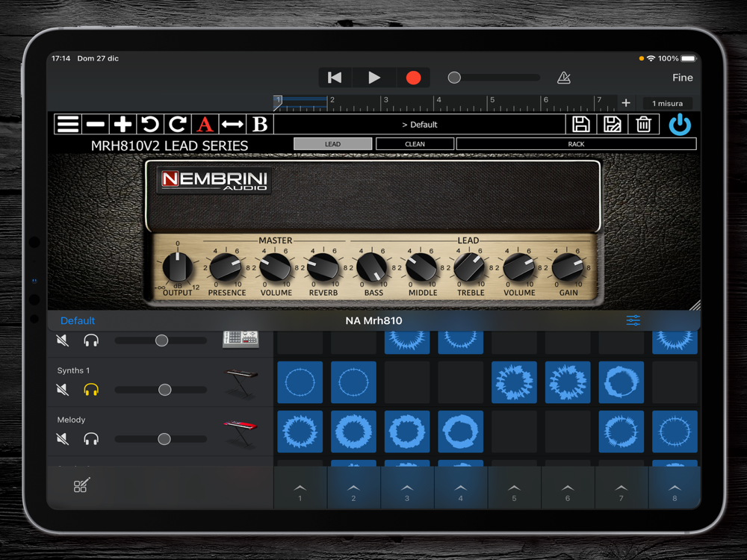Click Synths 1 loop cell in column 1
The height and width of the screenshot is (560, 747).
tap(300, 382)
